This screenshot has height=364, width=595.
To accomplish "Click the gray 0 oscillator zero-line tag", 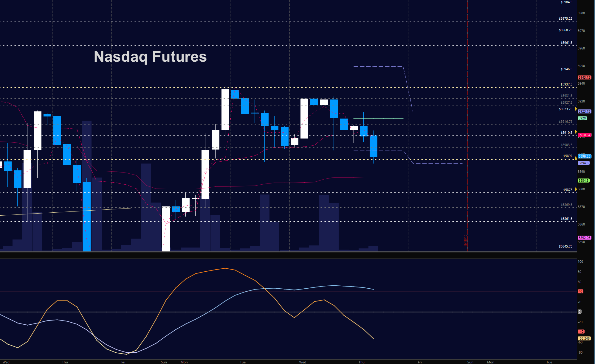I will (579, 312).
